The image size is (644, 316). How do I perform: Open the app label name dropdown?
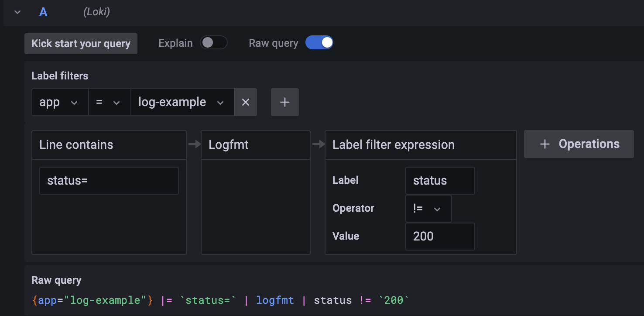[59, 102]
